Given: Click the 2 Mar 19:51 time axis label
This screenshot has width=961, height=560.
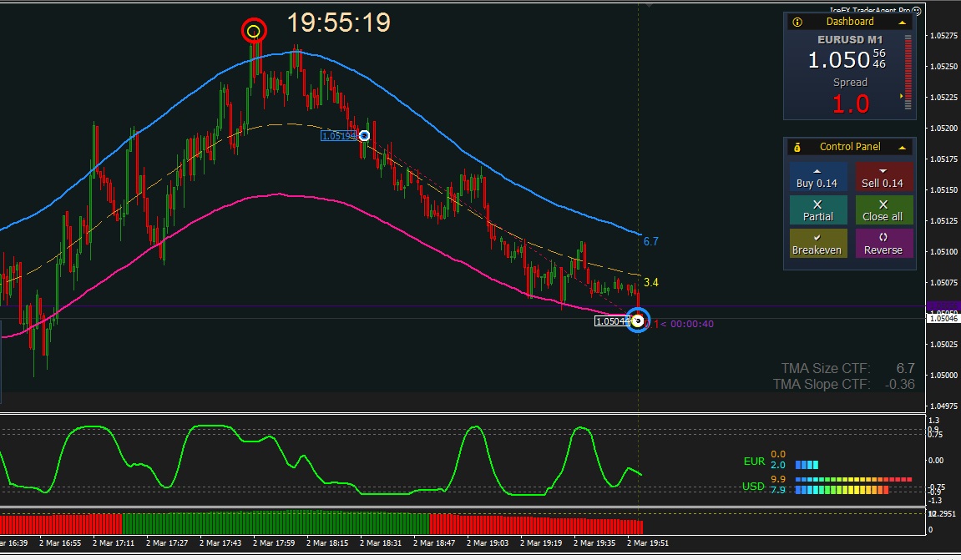Looking at the screenshot, I should [x=648, y=542].
